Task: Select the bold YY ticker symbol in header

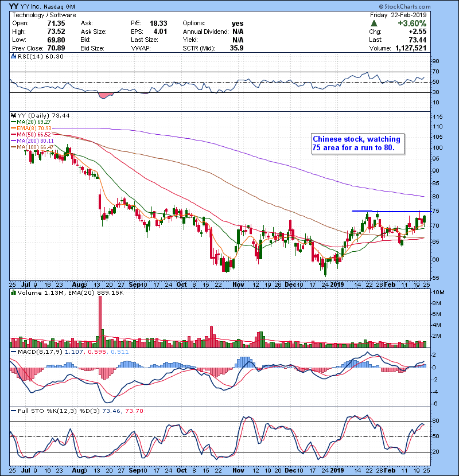Action: coord(13,6)
